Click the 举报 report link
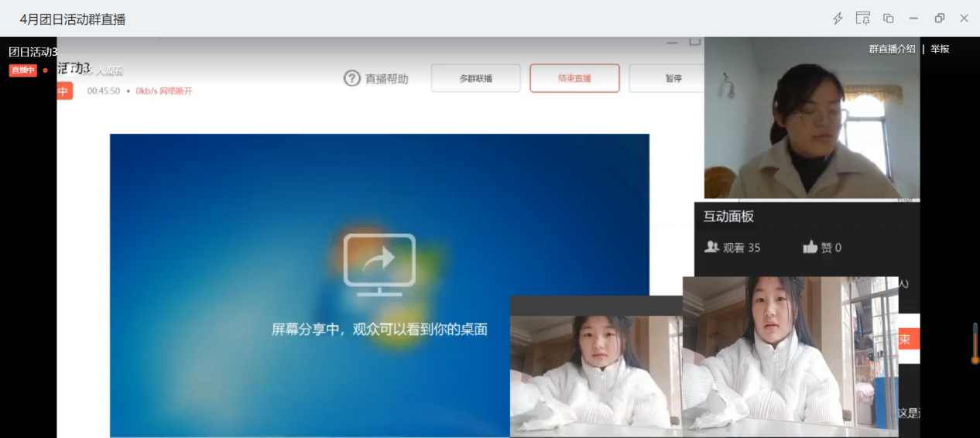 tap(940, 49)
